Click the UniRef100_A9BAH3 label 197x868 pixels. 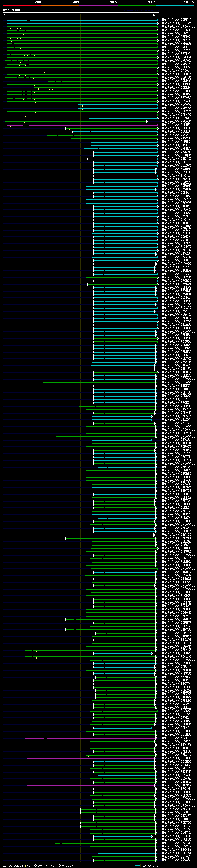pyautogui.click(x=177, y=186)
